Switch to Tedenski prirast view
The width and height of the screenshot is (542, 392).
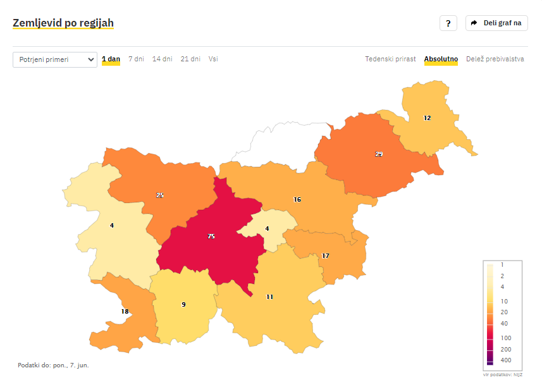[x=390, y=59]
